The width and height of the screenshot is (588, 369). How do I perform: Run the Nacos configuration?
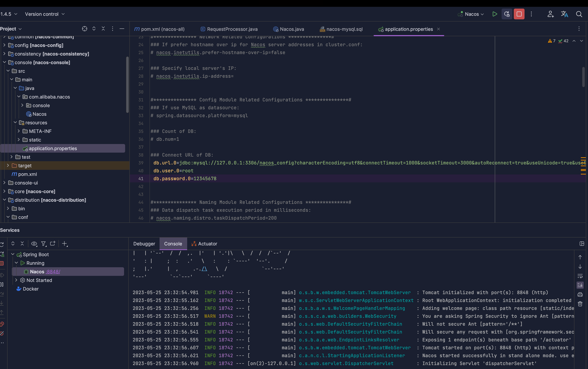pyautogui.click(x=494, y=14)
